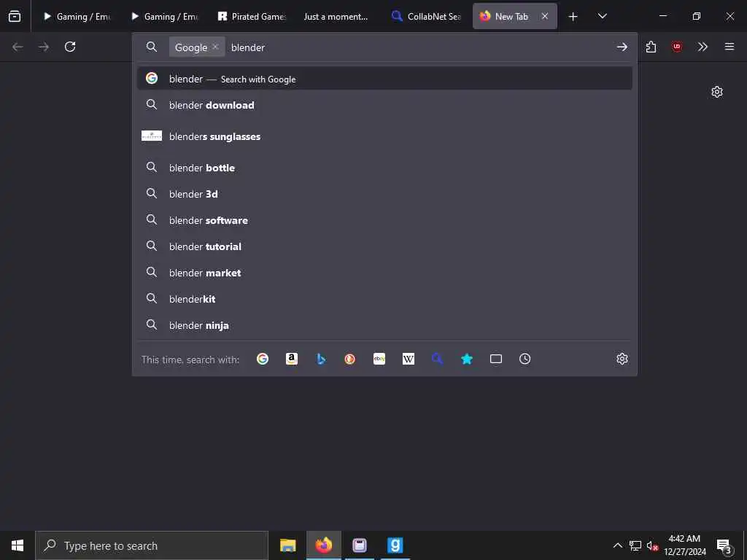Open Firefox View icon in tab strip
Image resolution: width=747 pixels, height=560 pixels.
pos(15,16)
